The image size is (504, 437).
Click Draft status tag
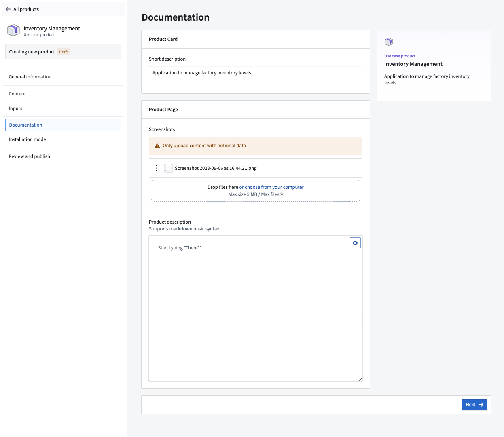[x=64, y=52]
